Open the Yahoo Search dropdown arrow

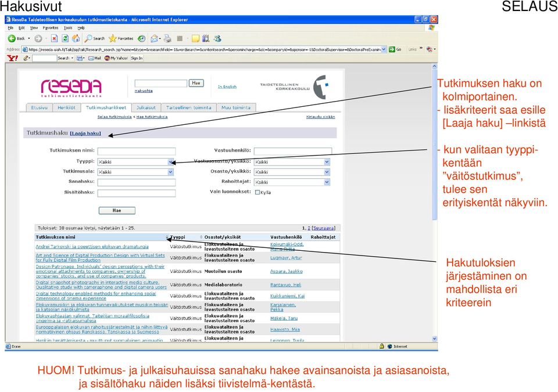pyautogui.click(x=72, y=58)
